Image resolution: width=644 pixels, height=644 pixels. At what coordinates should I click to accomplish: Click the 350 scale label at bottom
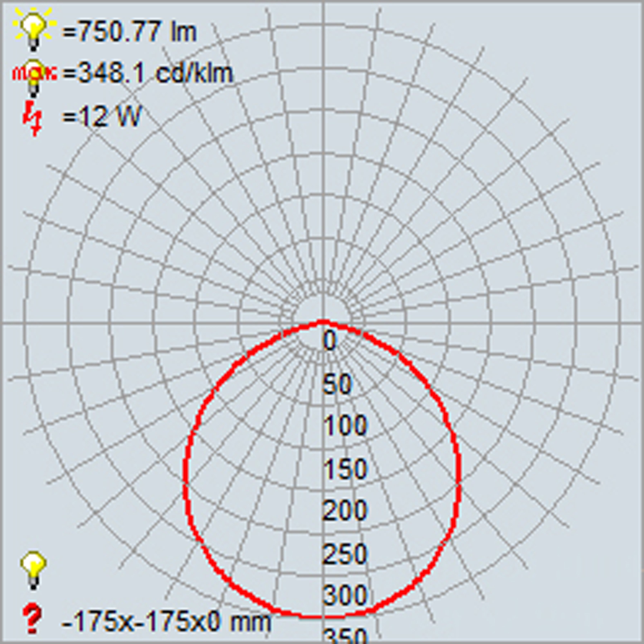[345, 635]
